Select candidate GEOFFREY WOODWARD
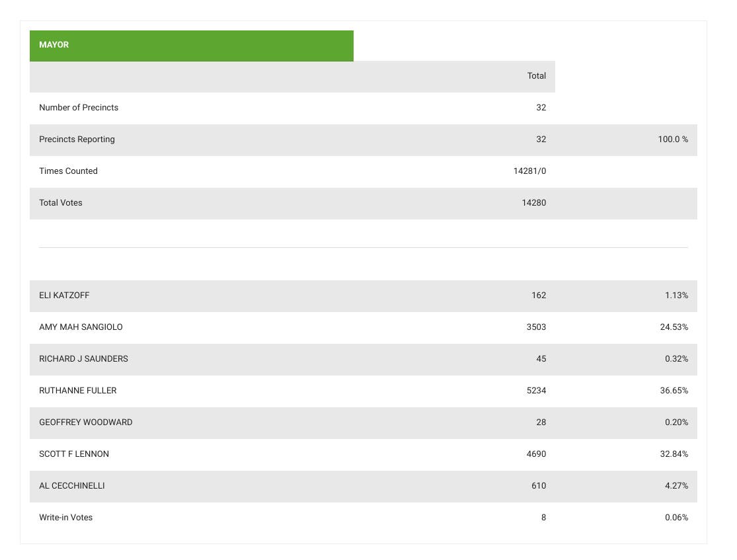The width and height of the screenshot is (737, 560). click(85, 422)
